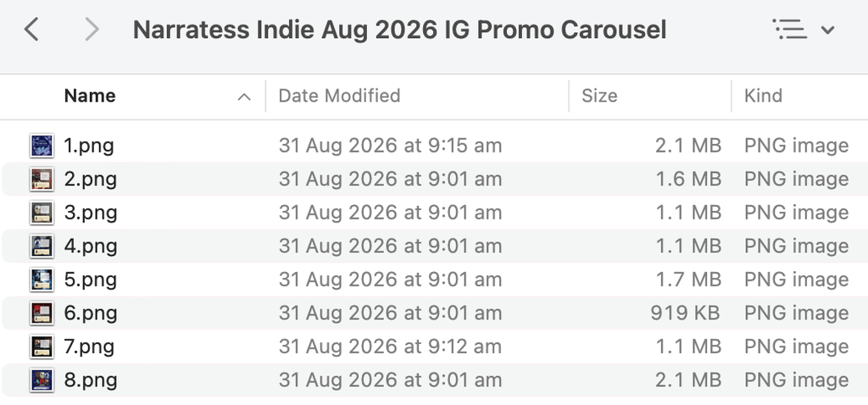Sort files by Size column header

pyautogui.click(x=599, y=96)
